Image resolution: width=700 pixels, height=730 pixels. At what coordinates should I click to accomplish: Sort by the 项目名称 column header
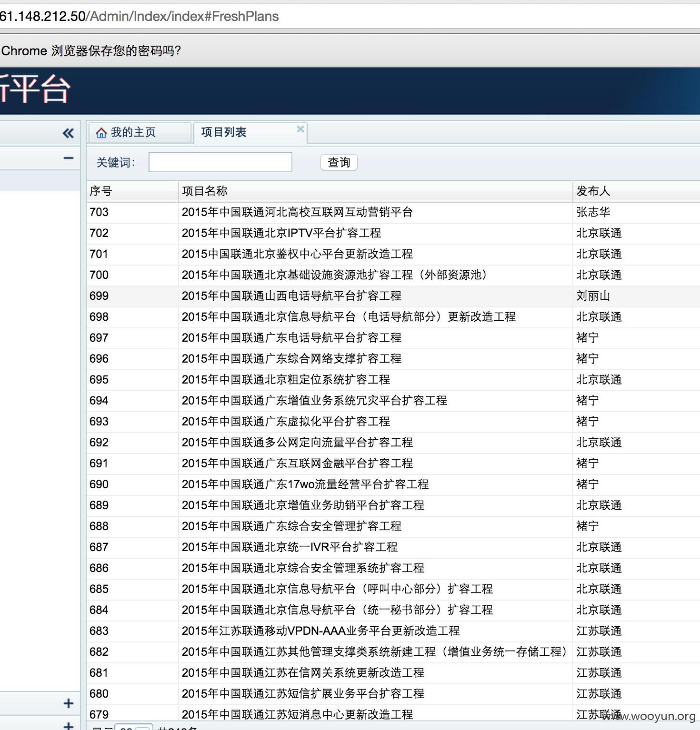[x=375, y=191]
